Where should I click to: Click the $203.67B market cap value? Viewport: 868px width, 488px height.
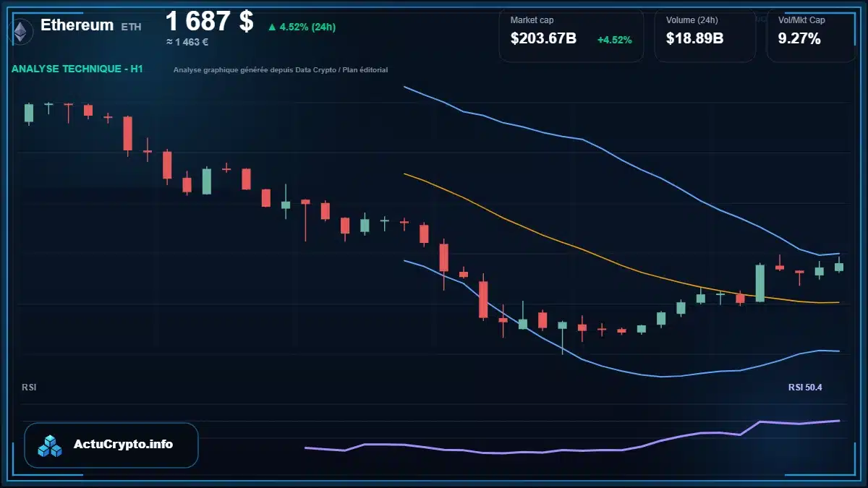[x=543, y=39]
